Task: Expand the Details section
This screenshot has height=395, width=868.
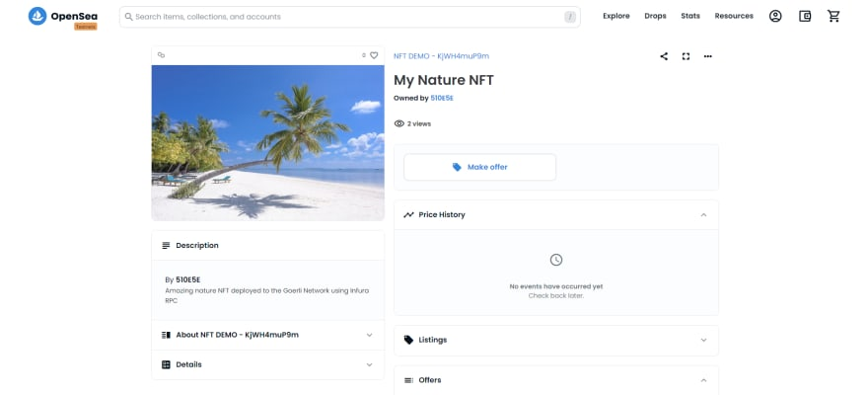Action: tap(369, 364)
